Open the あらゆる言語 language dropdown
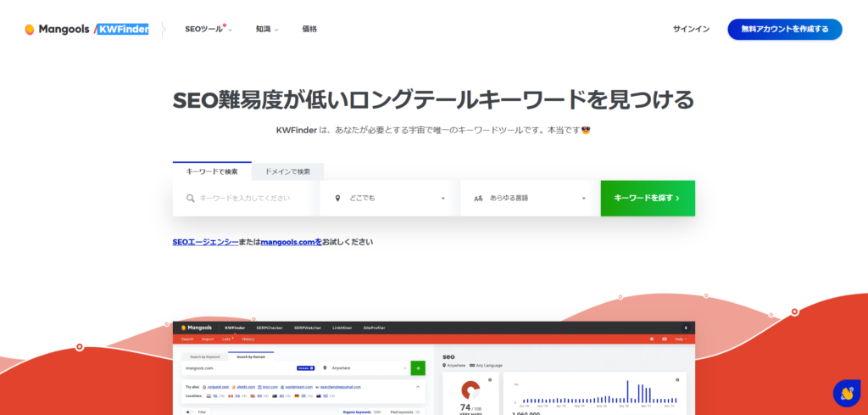 (531, 199)
